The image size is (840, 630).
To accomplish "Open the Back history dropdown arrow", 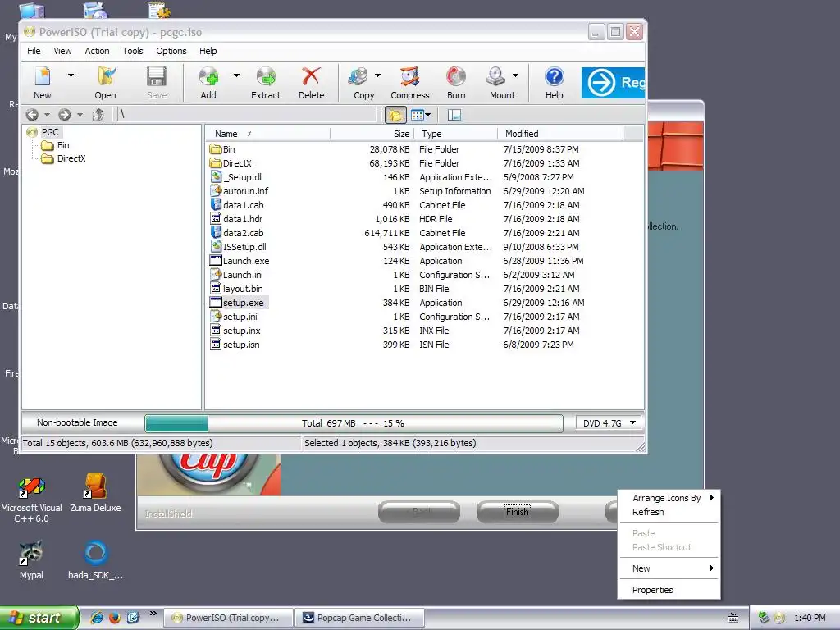I will click(47, 115).
